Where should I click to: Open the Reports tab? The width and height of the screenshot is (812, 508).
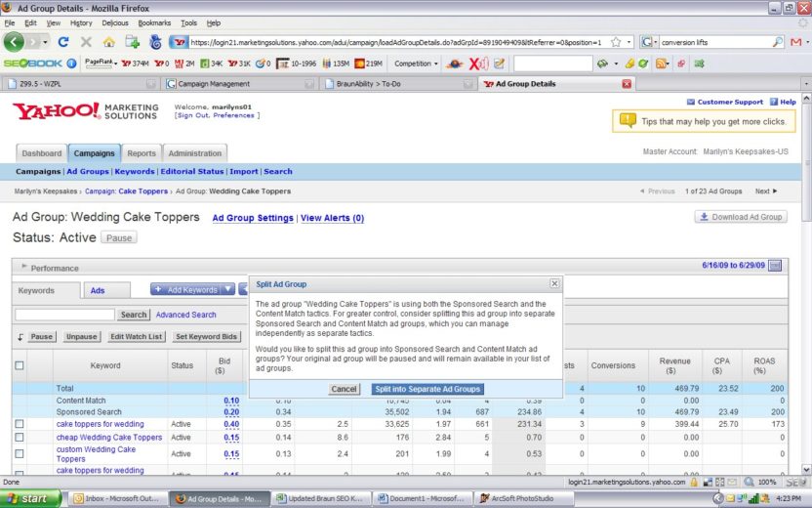point(142,153)
